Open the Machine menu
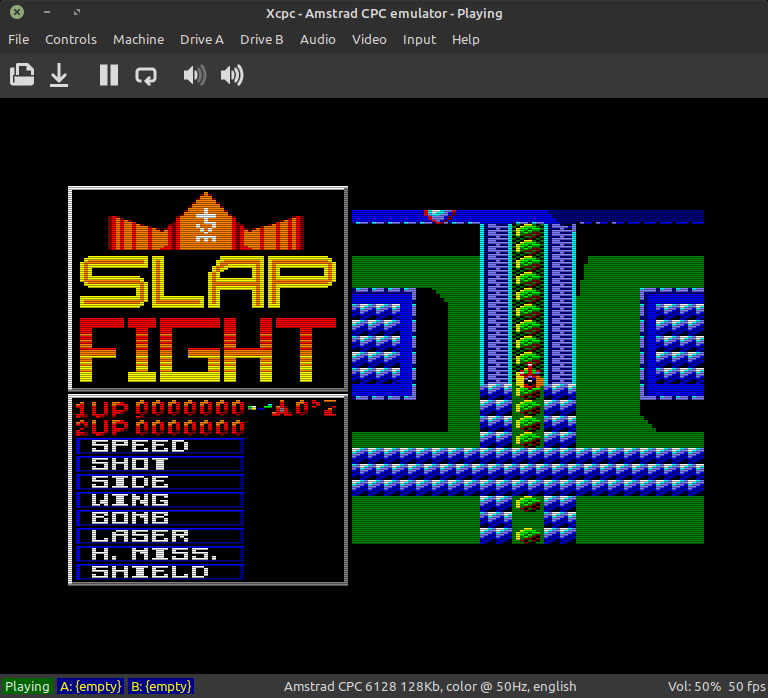 [139, 40]
